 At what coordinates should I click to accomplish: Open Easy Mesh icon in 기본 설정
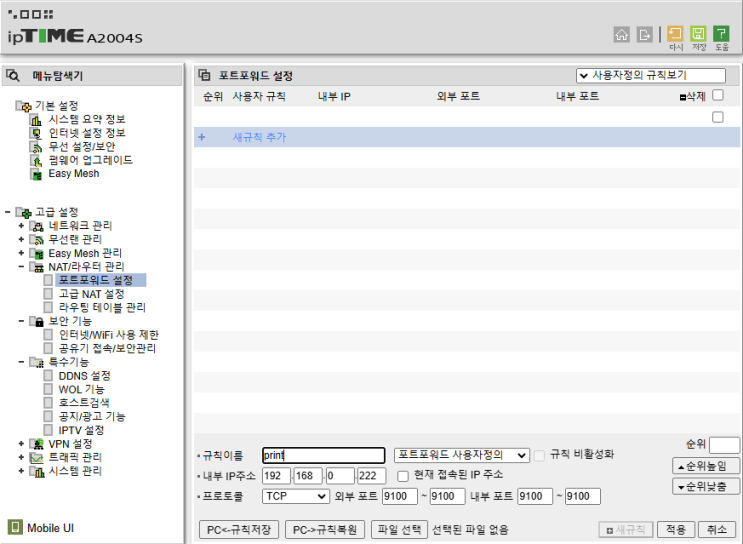pyautogui.click(x=36, y=174)
